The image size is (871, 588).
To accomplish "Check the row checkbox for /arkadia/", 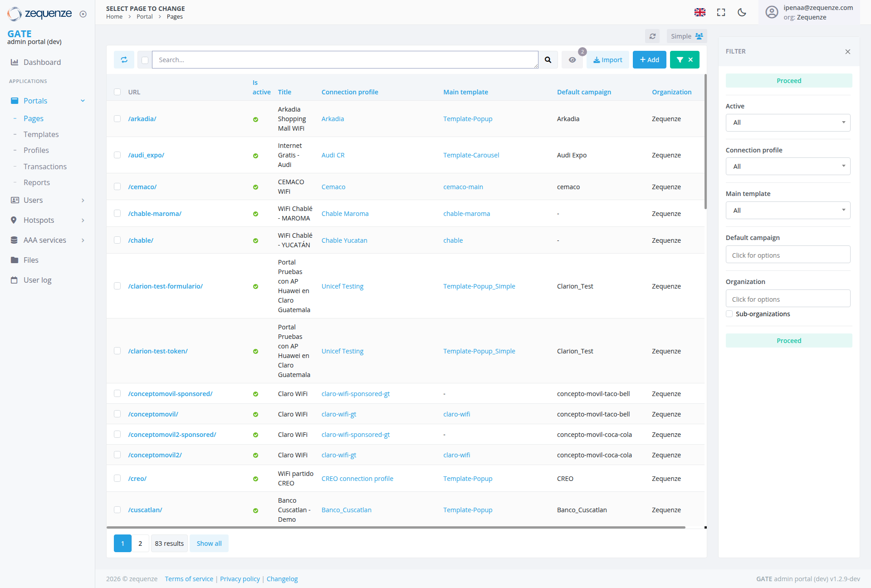I will click(x=117, y=118).
